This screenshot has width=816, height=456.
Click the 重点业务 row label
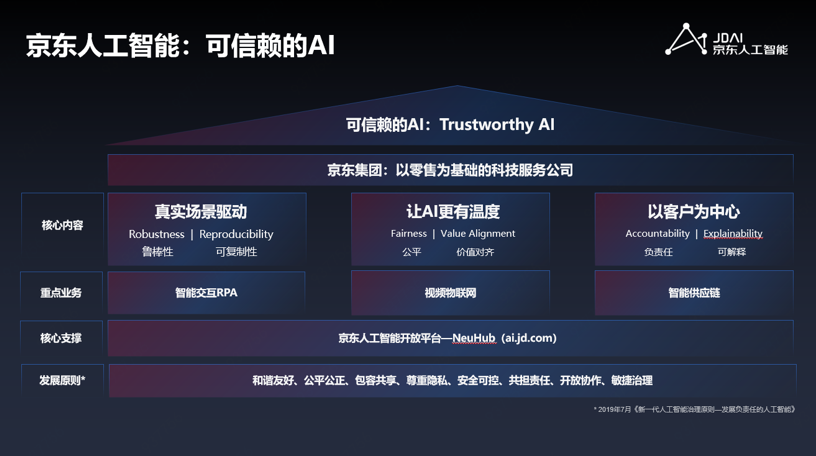62,293
